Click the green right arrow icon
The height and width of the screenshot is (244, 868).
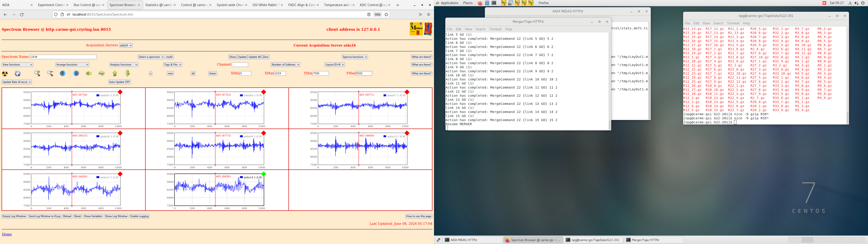pyautogui.click(x=101, y=73)
